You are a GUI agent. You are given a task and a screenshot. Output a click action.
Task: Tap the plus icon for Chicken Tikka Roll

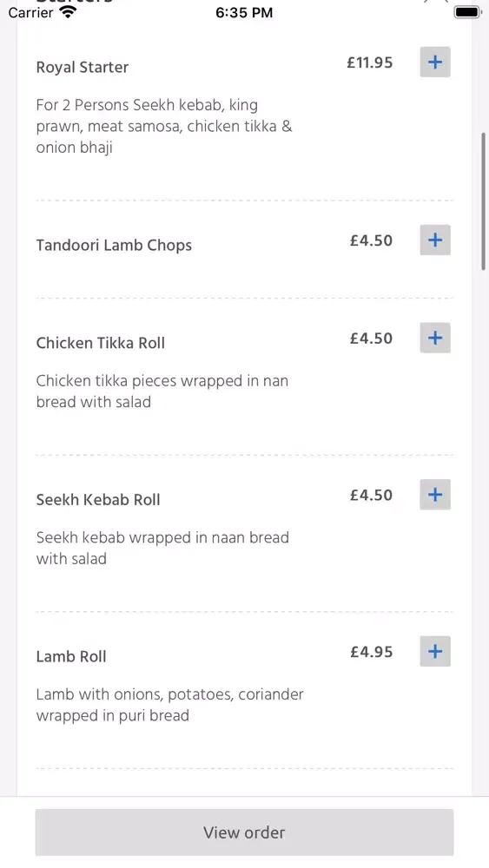pos(435,338)
